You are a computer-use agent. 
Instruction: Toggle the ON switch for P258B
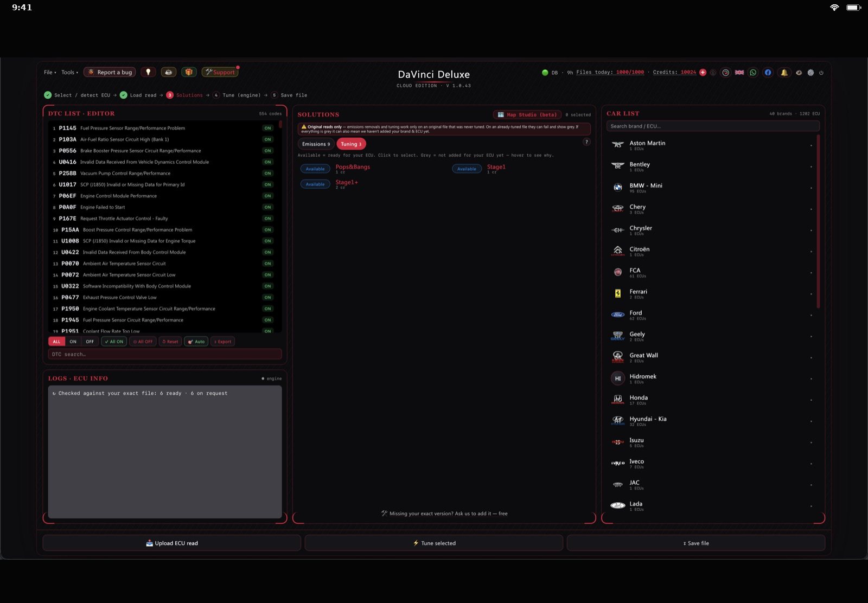coord(268,174)
